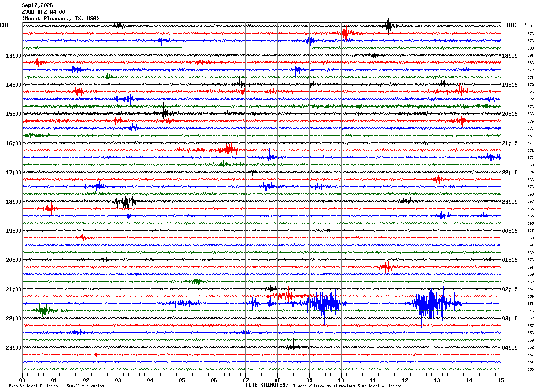Select the Z38B HHZ N4 00 station text

[x=43, y=12]
